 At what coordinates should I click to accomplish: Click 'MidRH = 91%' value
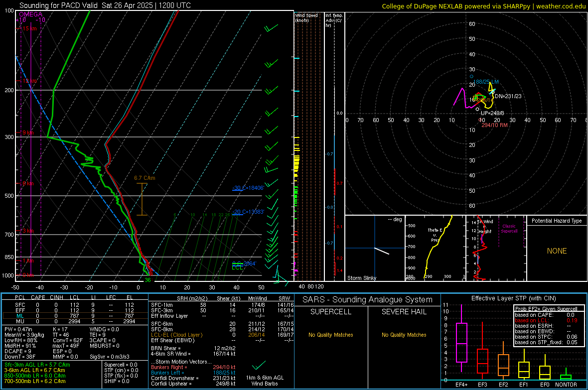20,346
